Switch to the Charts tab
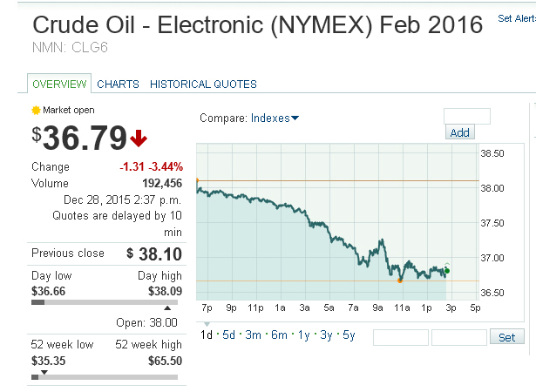536x392 pixels. pyautogui.click(x=118, y=84)
